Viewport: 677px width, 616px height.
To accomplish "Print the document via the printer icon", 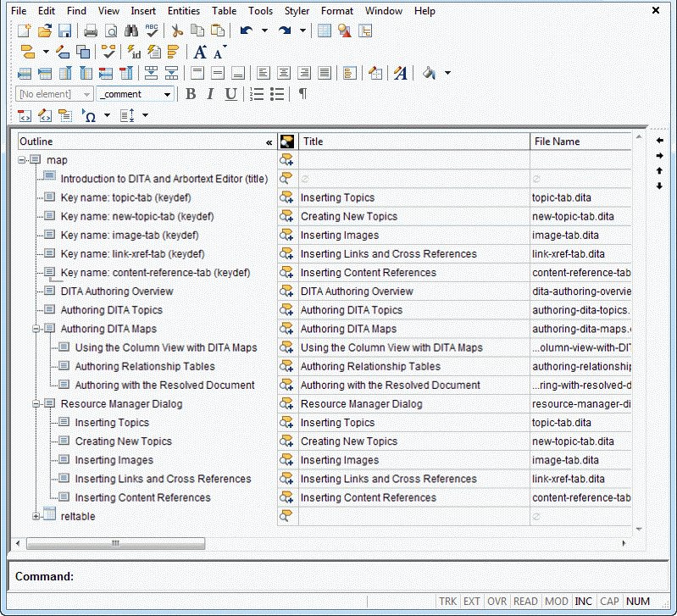I will click(x=91, y=31).
